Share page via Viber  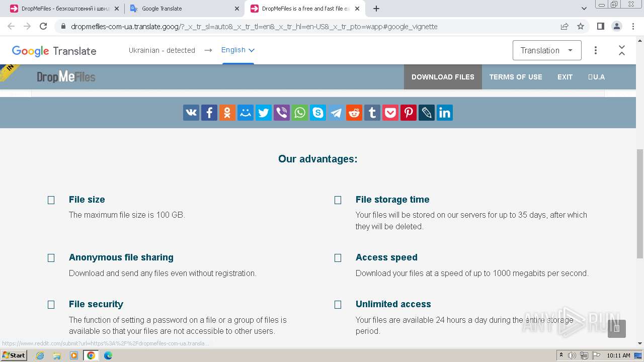coord(282,113)
